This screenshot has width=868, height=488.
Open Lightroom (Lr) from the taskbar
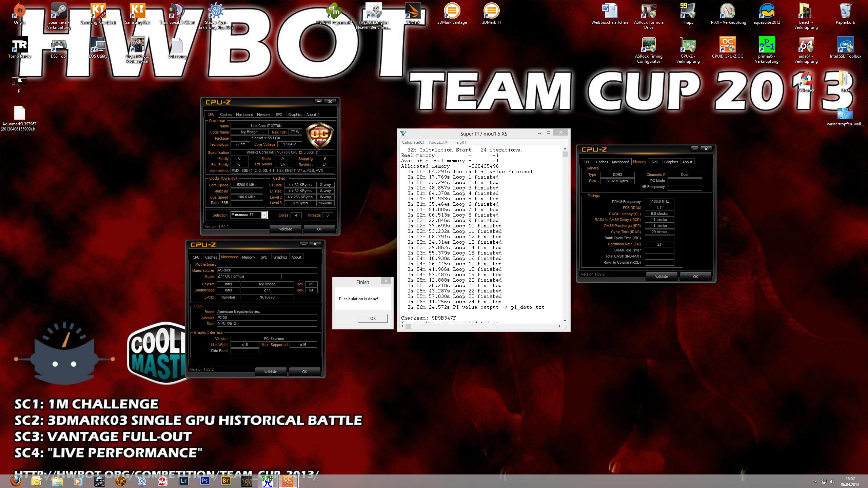point(183,481)
